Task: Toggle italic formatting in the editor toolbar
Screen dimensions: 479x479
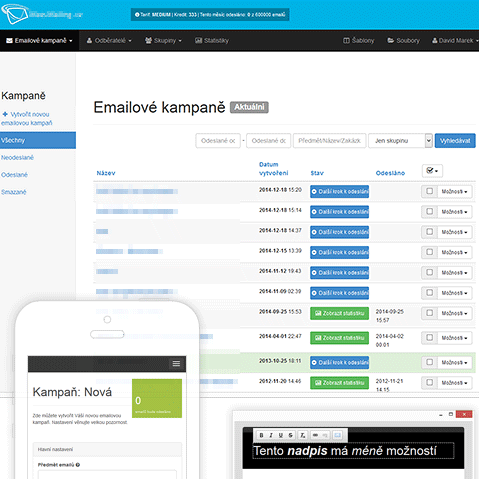Action: click(271, 435)
